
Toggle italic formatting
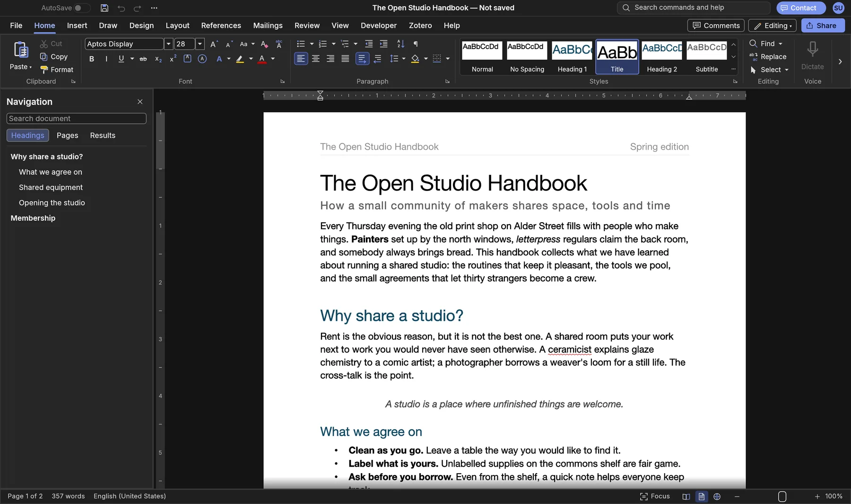click(106, 59)
